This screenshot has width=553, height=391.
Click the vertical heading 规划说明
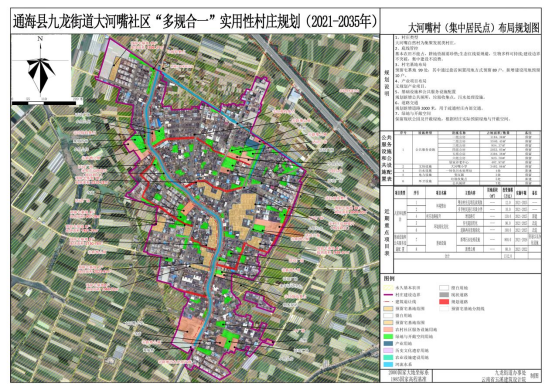pos(387,83)
